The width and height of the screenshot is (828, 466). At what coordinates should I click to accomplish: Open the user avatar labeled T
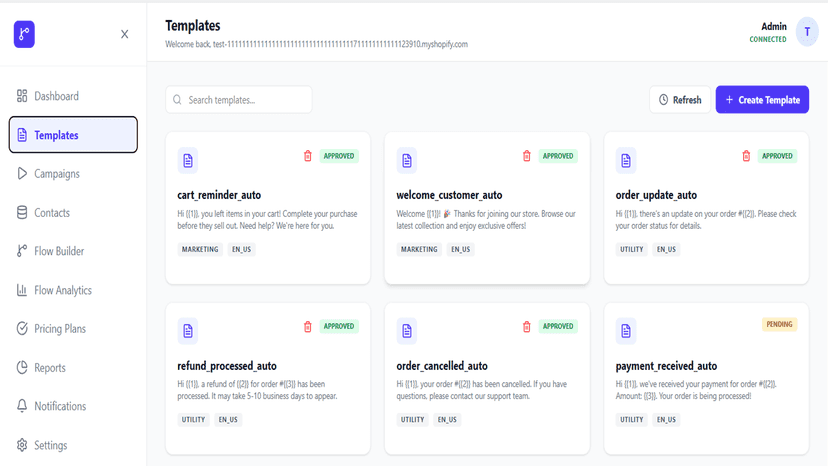click(x=807, y=32)
